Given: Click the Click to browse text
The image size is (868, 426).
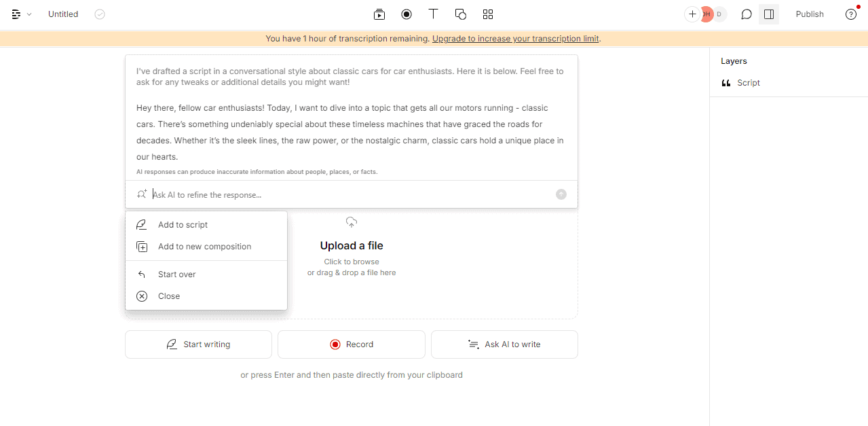Looking at the screenshot, I should 352,262.
